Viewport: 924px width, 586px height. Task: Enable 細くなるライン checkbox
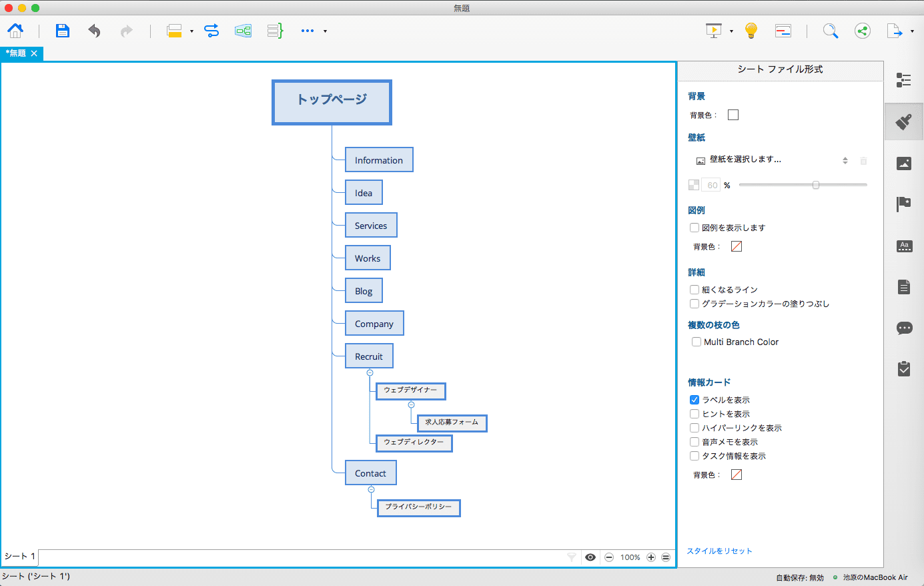pyautogui.click(x=695, y=290)
